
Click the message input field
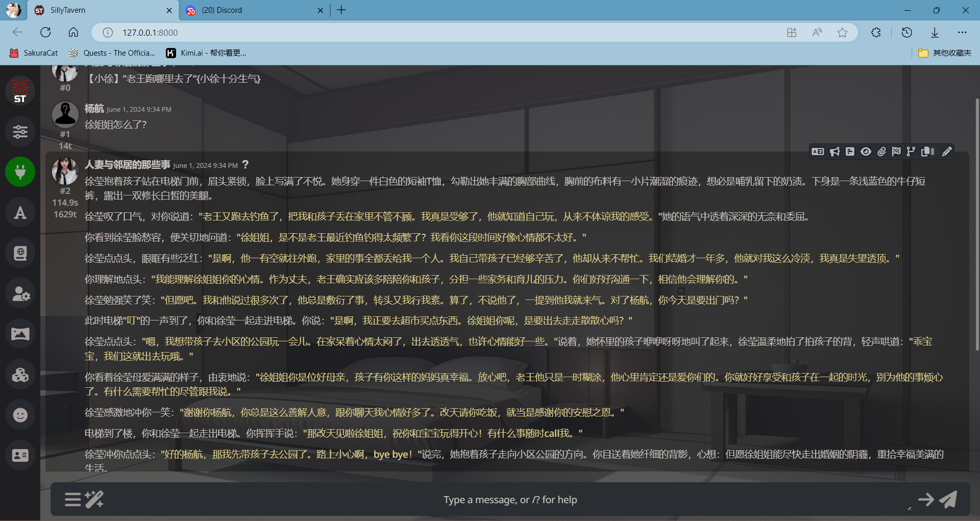pos(509,500)
